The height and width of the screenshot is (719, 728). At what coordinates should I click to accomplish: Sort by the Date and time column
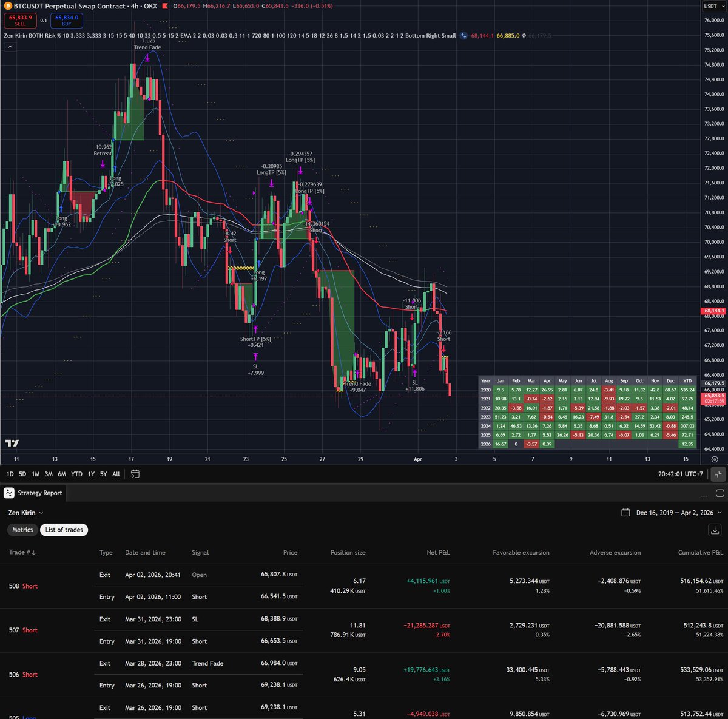145,553
